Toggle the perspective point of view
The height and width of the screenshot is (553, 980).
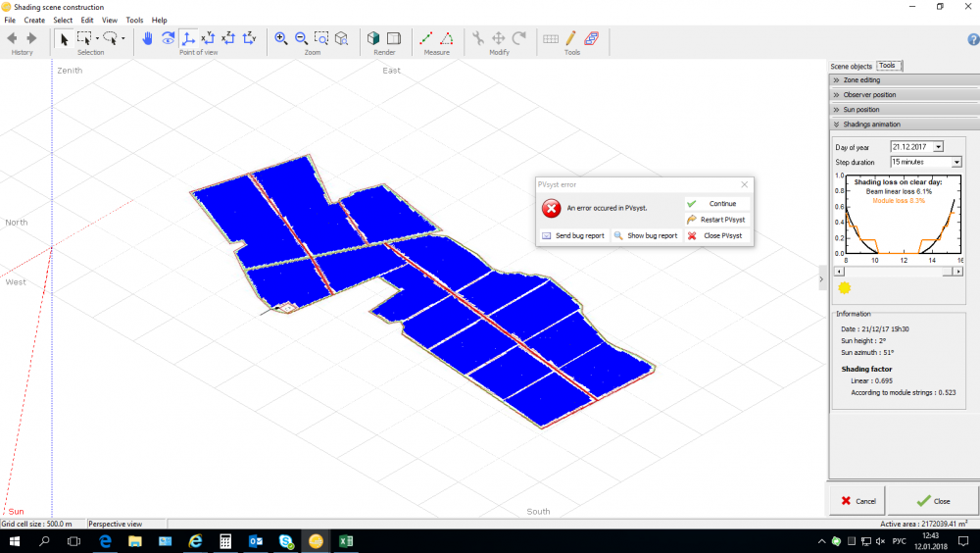point(188,38)
